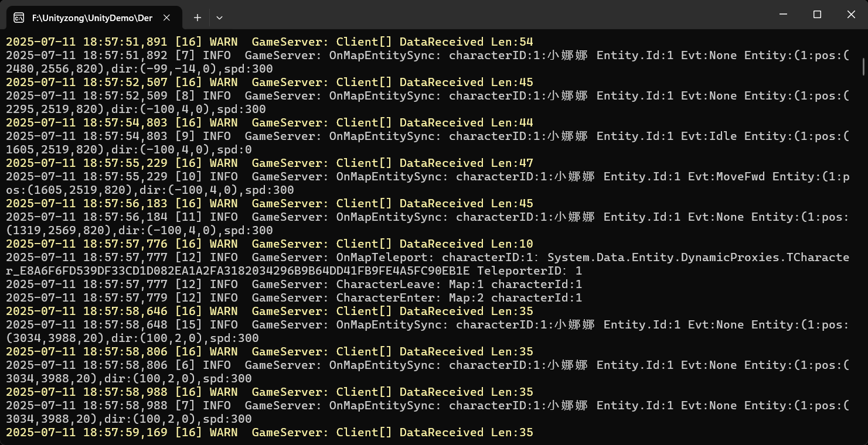
Task: Click the DataReceived Len:10 warning line
Action: point(270,244)
